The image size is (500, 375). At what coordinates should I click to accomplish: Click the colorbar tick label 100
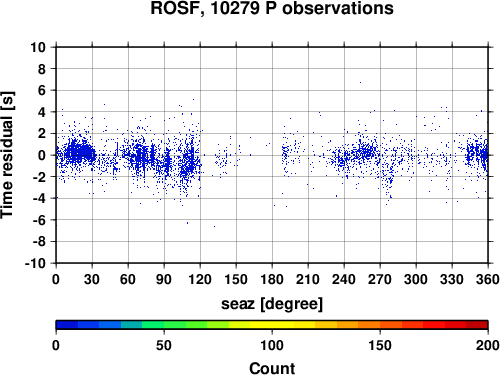pyautogui.click(x=272, y=345)
